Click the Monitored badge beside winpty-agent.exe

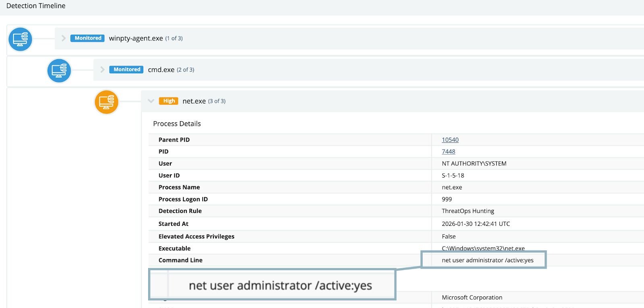(88, 38)
